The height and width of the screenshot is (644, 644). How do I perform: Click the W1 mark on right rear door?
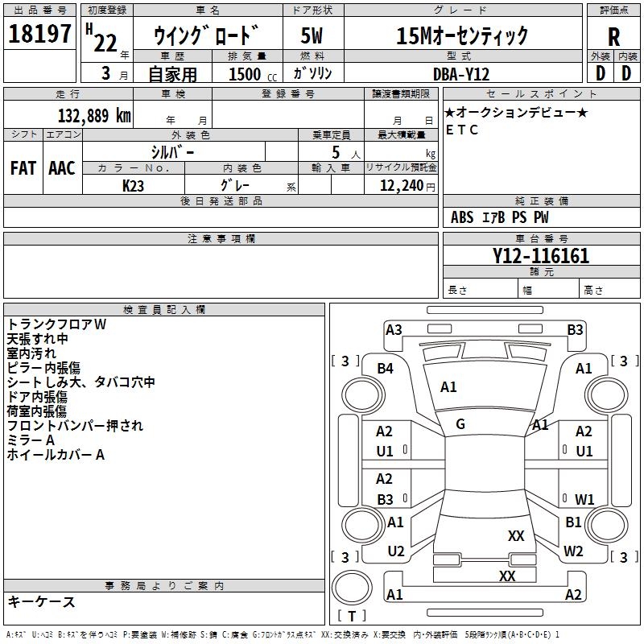(x=584, y=499)
